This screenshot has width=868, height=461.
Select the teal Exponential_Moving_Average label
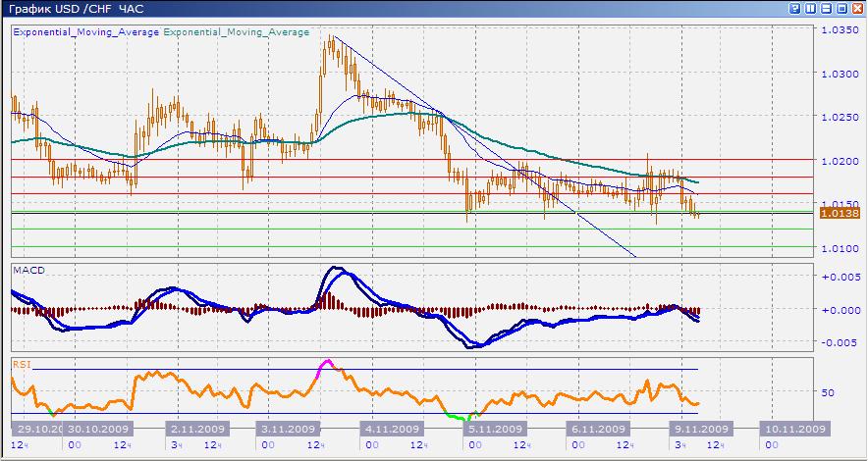coord(236,32)
